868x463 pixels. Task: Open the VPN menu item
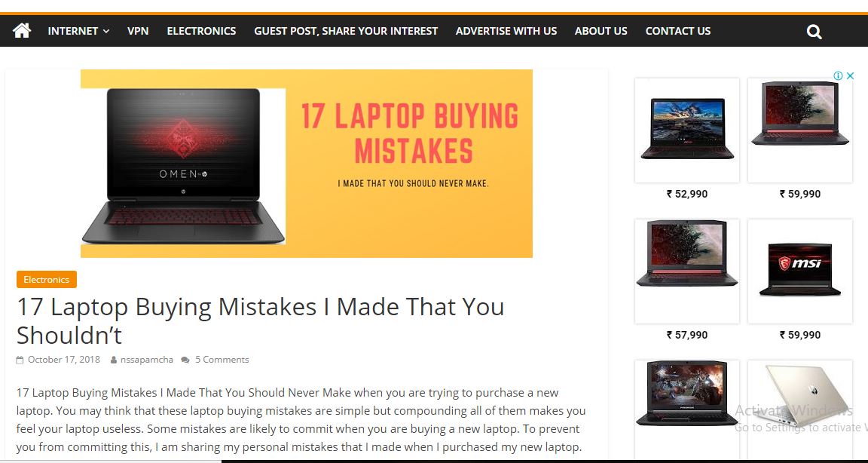coord(138,31)
